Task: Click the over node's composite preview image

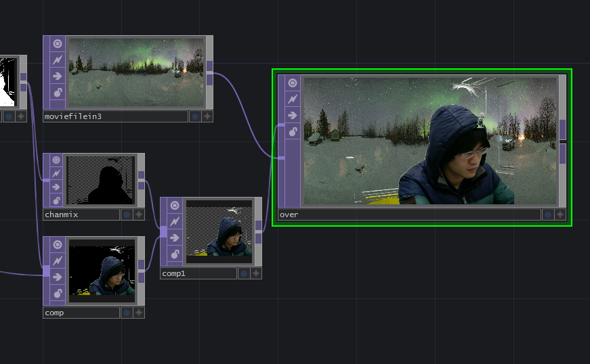Action: point(430,141)
